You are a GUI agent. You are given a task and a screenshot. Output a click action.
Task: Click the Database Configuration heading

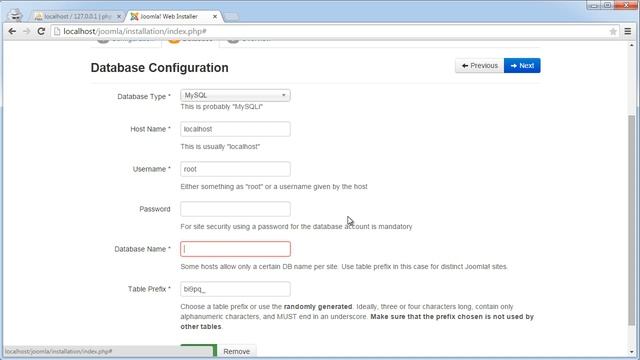coord(160,68)
